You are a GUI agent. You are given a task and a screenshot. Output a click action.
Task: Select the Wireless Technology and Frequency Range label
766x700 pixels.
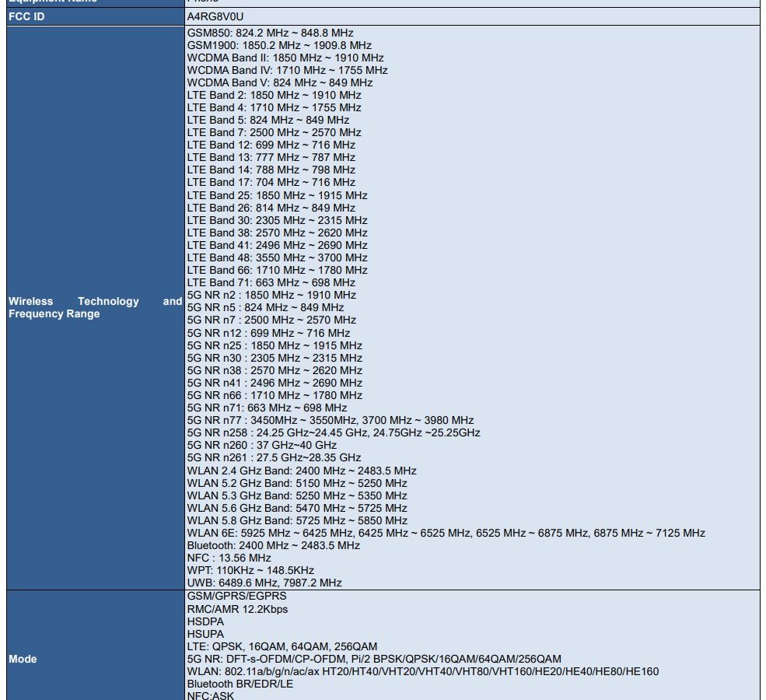click(95, 307)
